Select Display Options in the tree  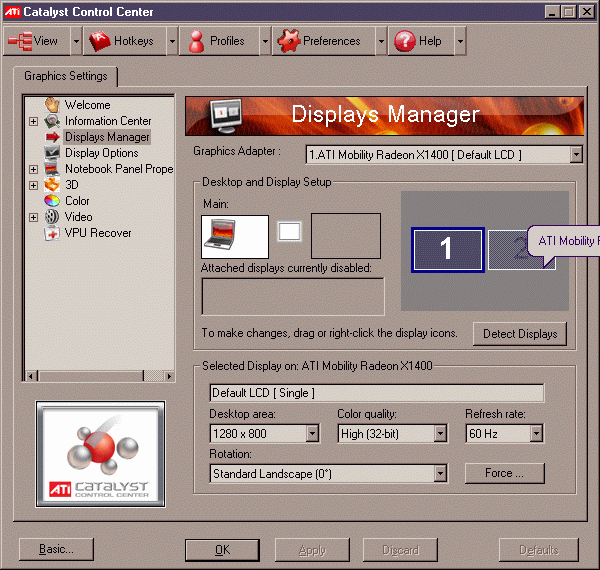click(102, 153)
